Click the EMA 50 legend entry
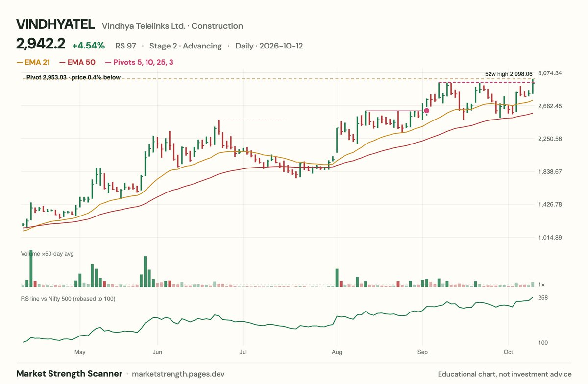This screenshot has width=588, height=384. [77, 62]
